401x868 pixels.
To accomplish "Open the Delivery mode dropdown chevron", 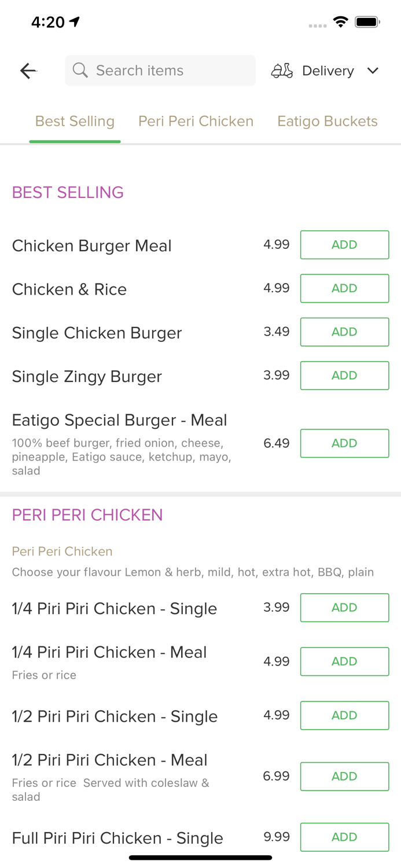I will click(x=373, y=71).
